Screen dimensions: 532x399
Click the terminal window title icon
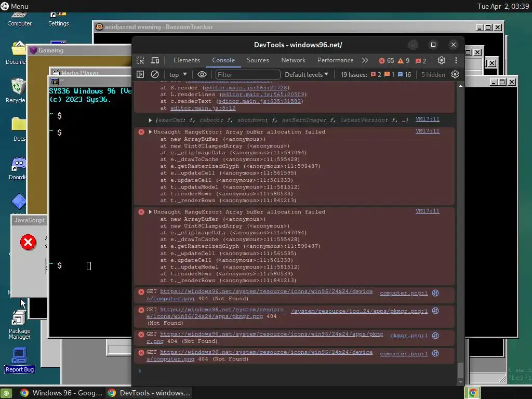pyautogui.click(x=54, y=82)
